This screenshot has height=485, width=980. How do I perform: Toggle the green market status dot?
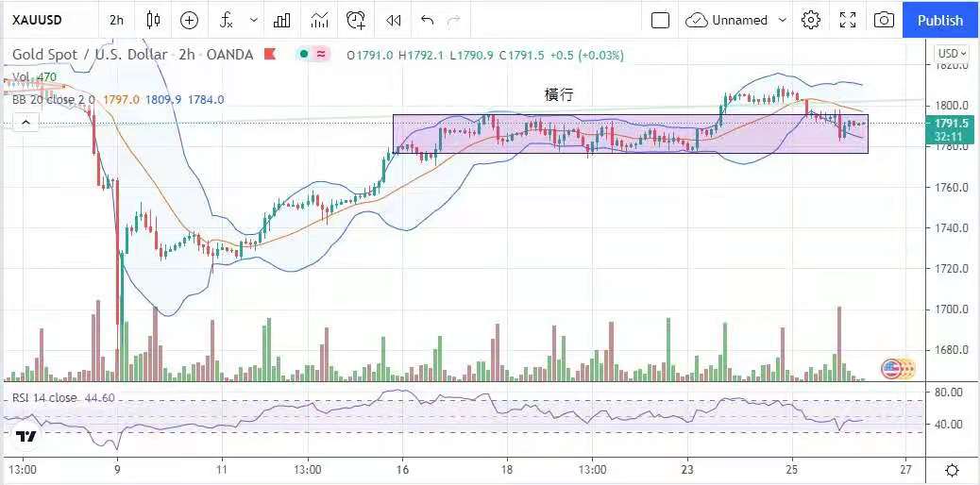(x=303, y=55)
